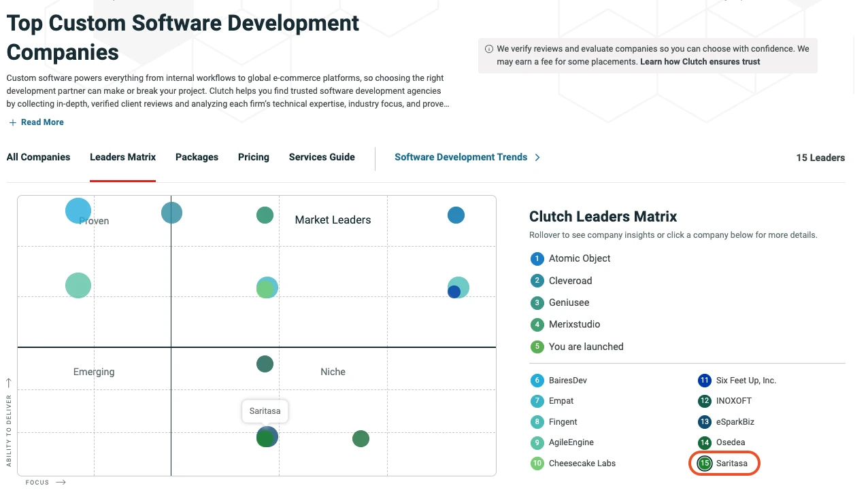Open AgileEngine company details
This screenshot has height=490, width=868.
569,442
